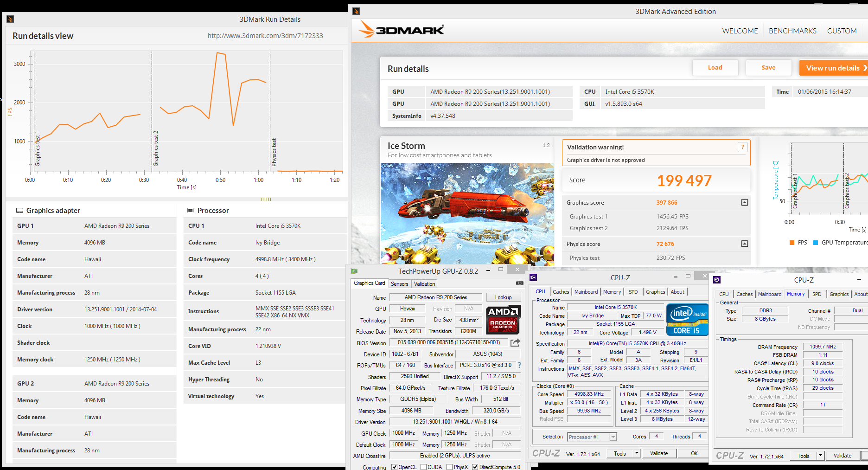Click the orange FPS legend square
Image resolution: width=868 pixels, height=470 pixels.
(792, 243)
